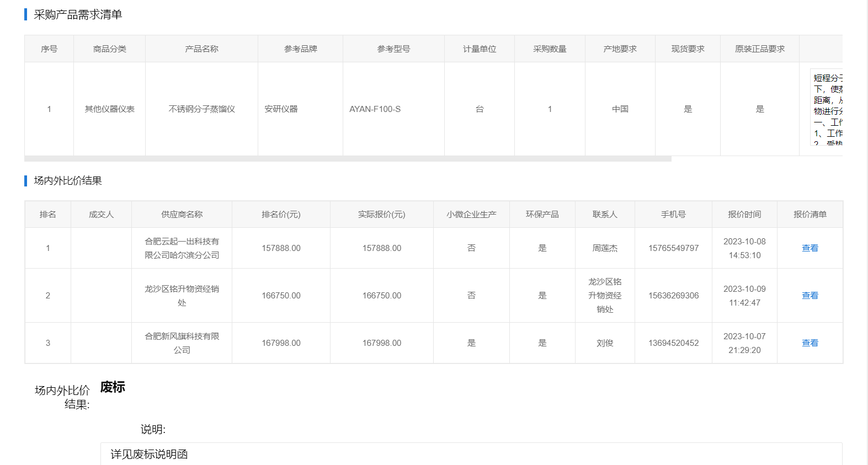
Task: Click the 安研仪器 reference brand cell
Action: (281, 109)
